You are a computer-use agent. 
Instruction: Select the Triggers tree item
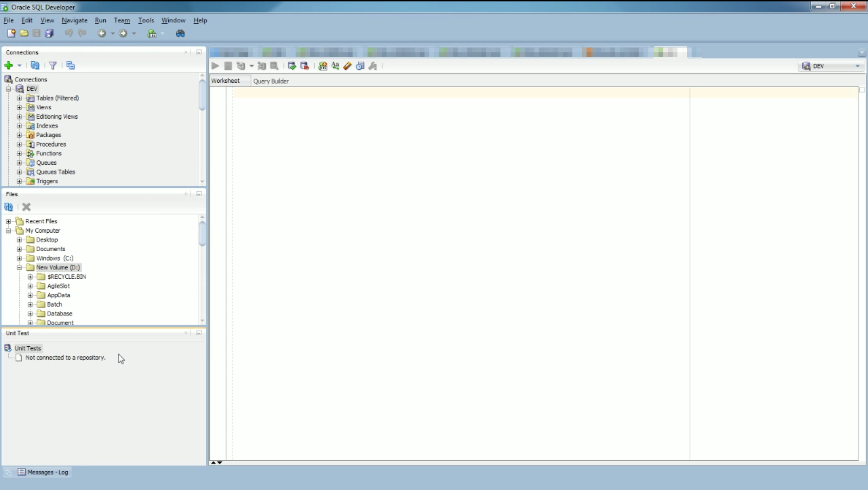[x=47, y=181]
